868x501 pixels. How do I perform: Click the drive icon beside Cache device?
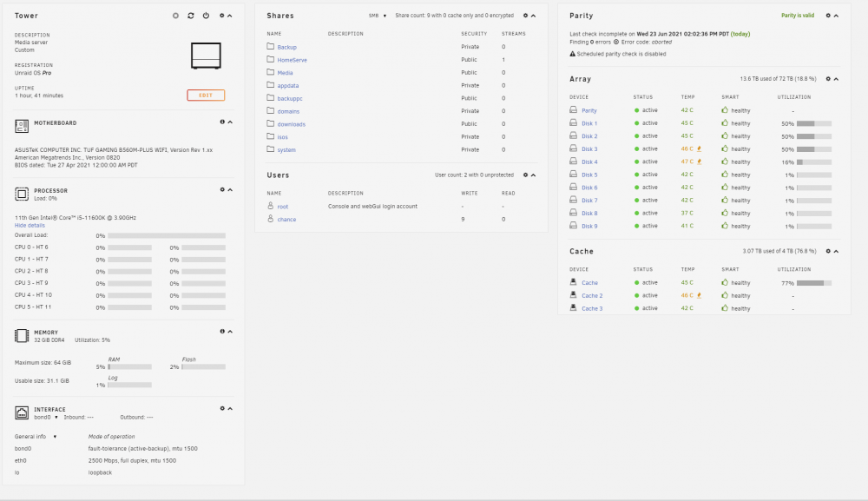(573, 282)
